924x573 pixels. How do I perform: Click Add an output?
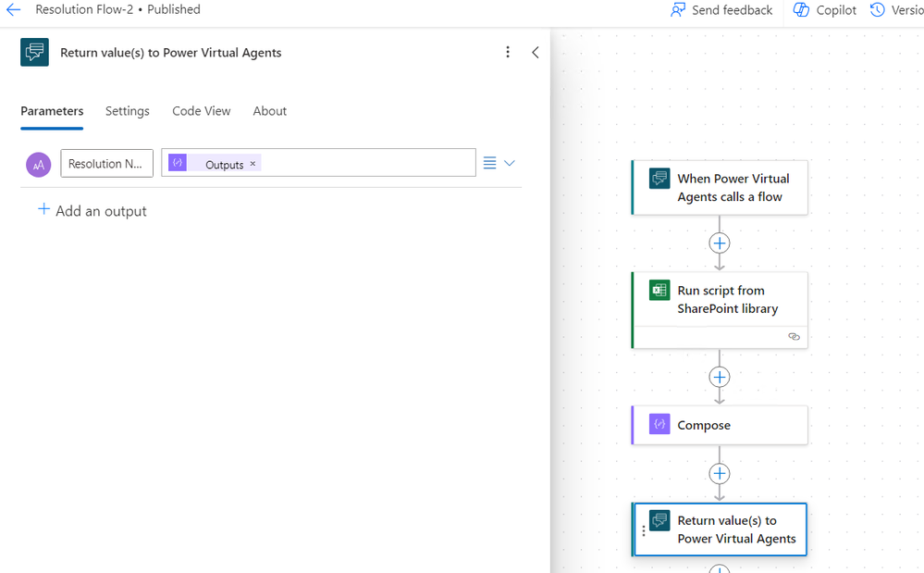tap(92, 211)
